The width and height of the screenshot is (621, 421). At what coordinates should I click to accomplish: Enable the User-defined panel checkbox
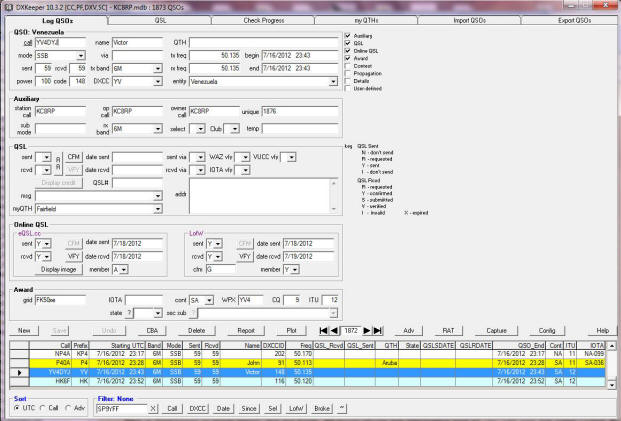click(348, 88)
